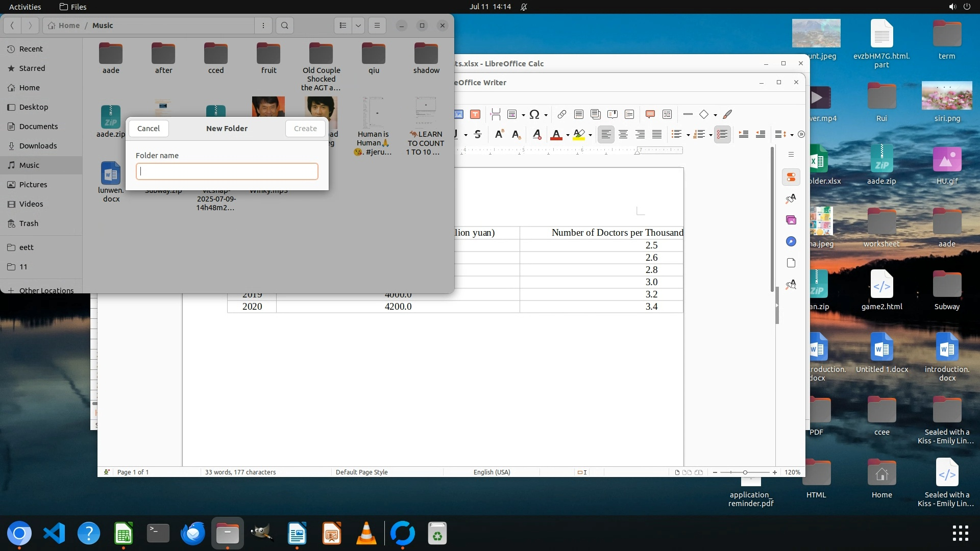Screen dimensions: 980x551
Task: Insert a special character with the Omega icon
Action: tap(534, 114)
